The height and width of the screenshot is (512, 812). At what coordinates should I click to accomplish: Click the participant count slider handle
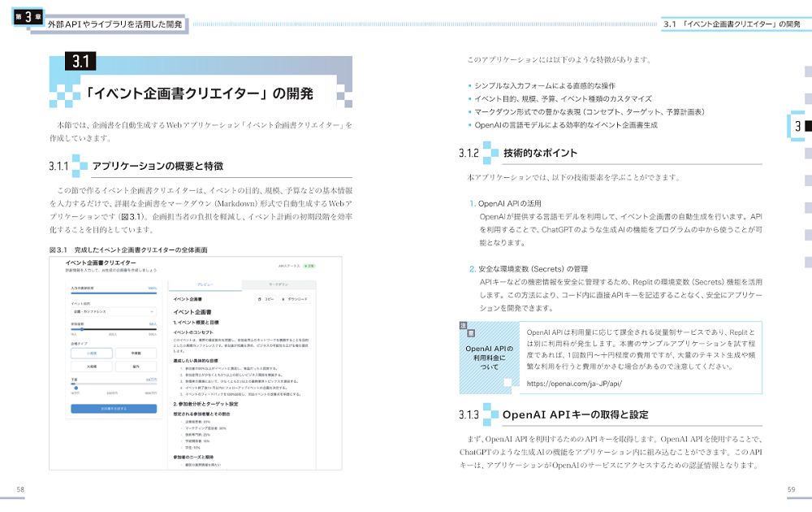pos(82,329)
